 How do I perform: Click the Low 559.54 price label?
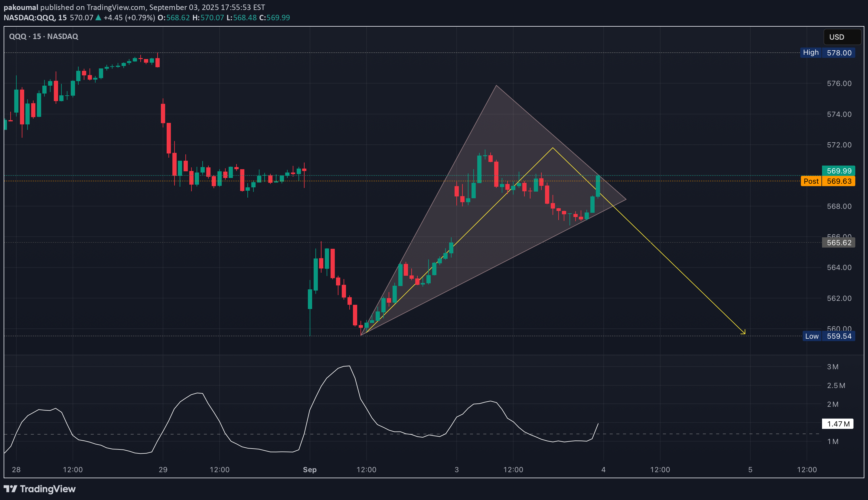pos(829,336)
